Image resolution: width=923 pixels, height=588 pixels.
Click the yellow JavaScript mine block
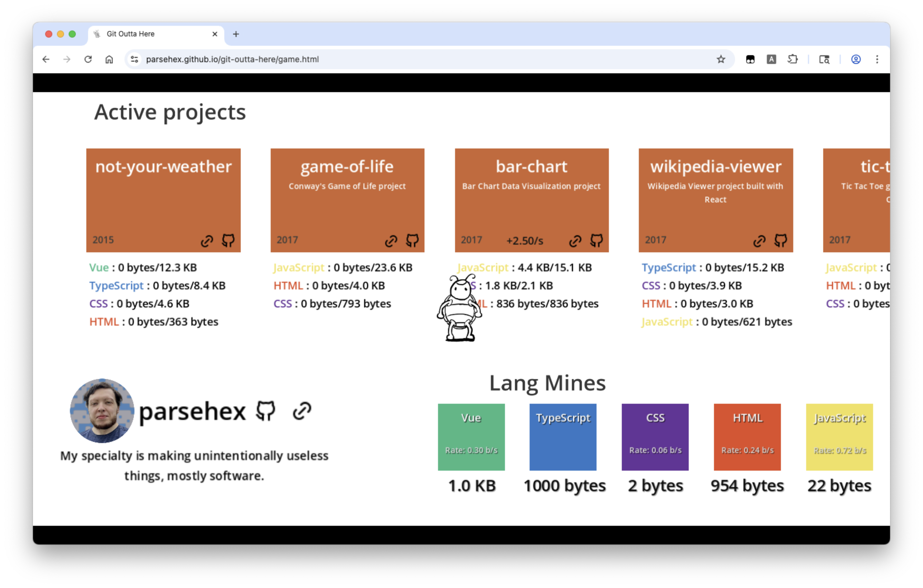pos(839,437)
